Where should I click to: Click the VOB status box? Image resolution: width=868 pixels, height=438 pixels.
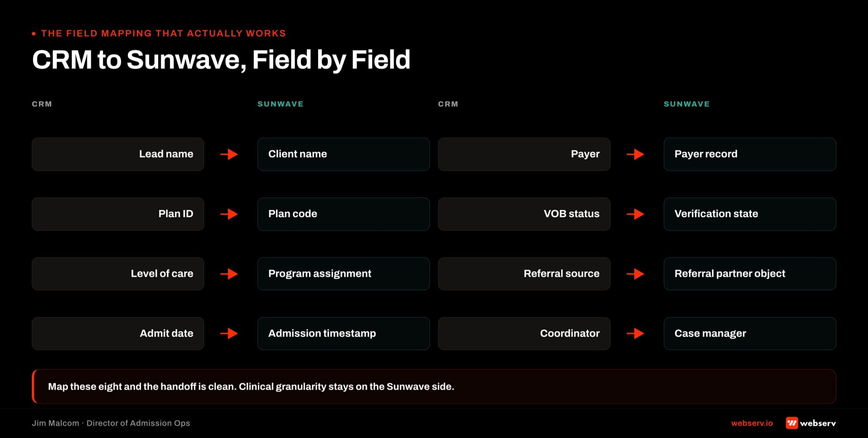pyautogui.click(x=524, y=214)
